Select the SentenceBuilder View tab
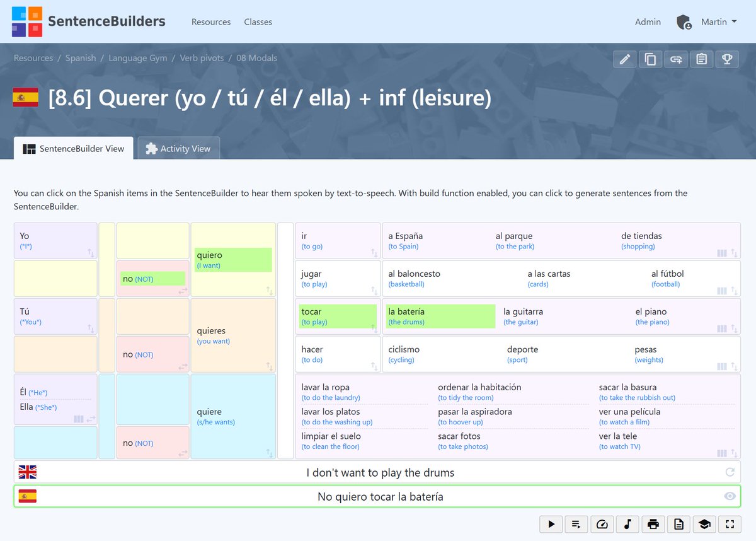Image resolution: width=756 pixels, height=541 pixels. pyautogui.click(x=74, y=148)
